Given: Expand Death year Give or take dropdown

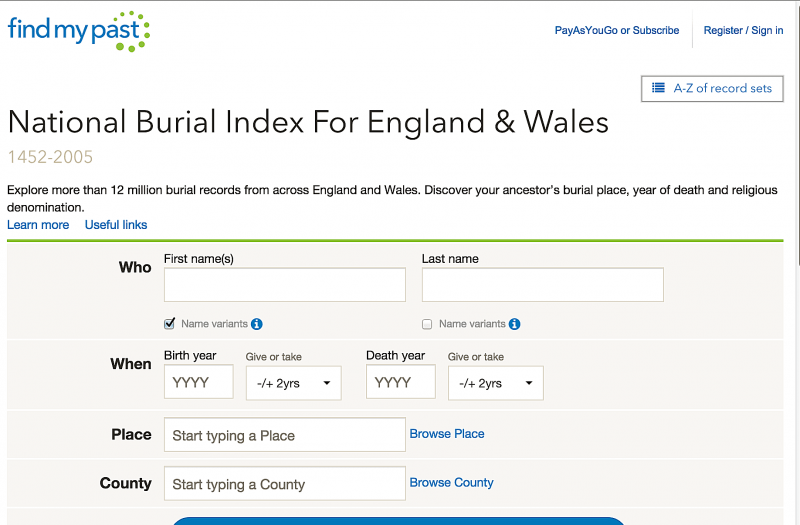Looking at the screenshot, I should [495, 383].
